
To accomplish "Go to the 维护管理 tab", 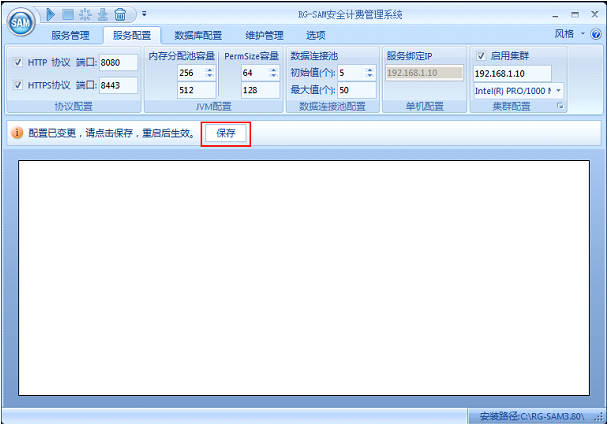I will pos(264,36).
